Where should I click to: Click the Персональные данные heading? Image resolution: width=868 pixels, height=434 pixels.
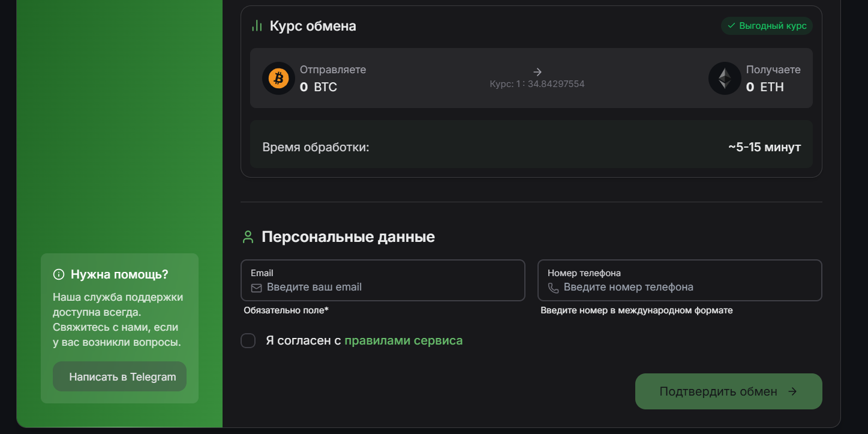tap(348, 237)
